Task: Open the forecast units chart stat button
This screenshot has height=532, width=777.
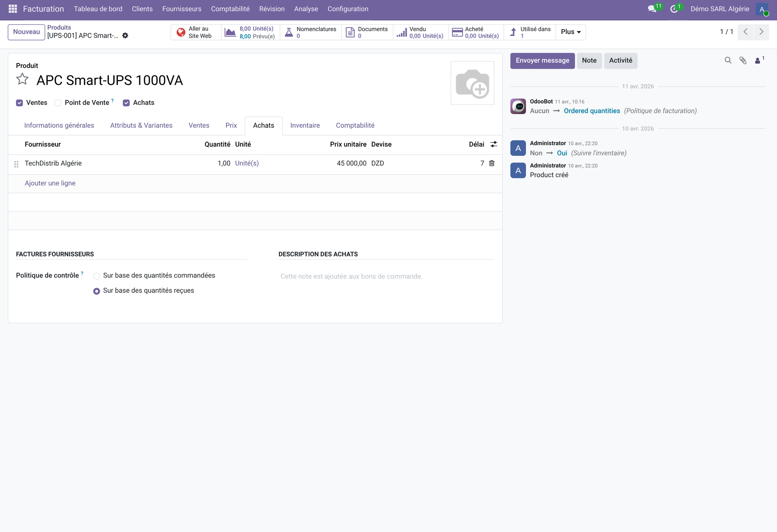Action: click(251, 32)
